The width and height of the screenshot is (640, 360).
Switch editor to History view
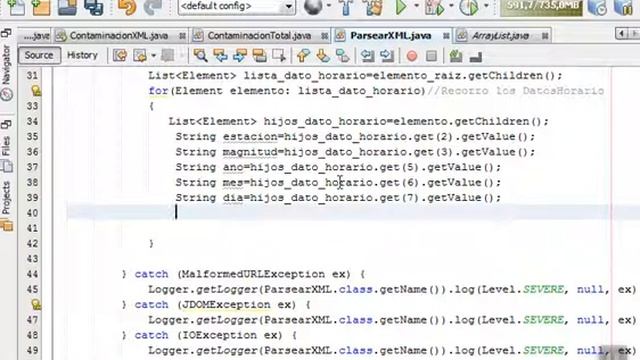[82, 55]
